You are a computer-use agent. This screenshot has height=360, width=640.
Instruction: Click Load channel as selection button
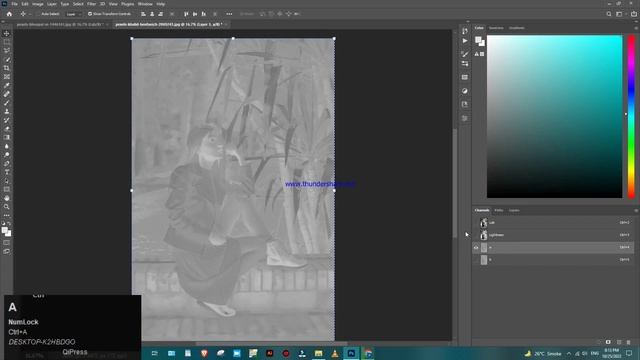point(598,342)
